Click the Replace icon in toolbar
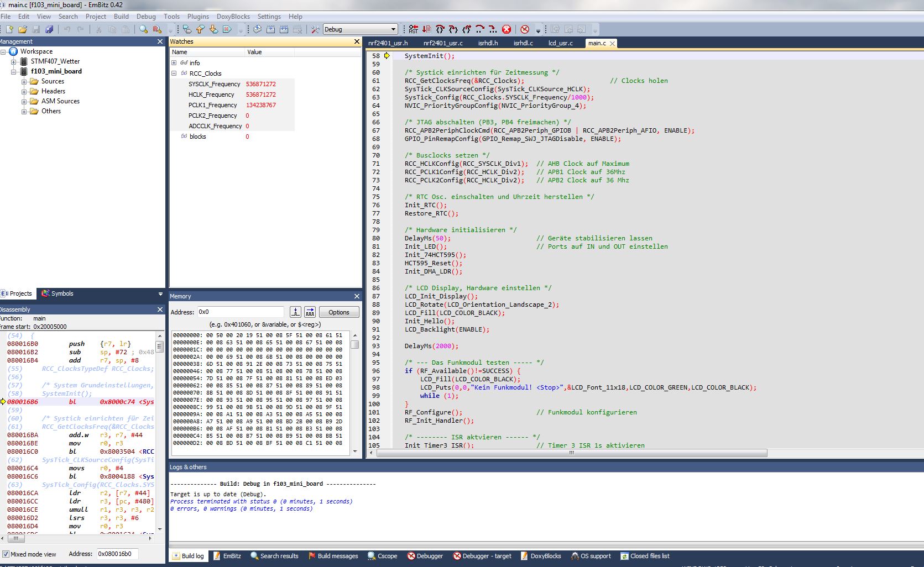The height and width of the screenshot is (567, 924). 157,29
